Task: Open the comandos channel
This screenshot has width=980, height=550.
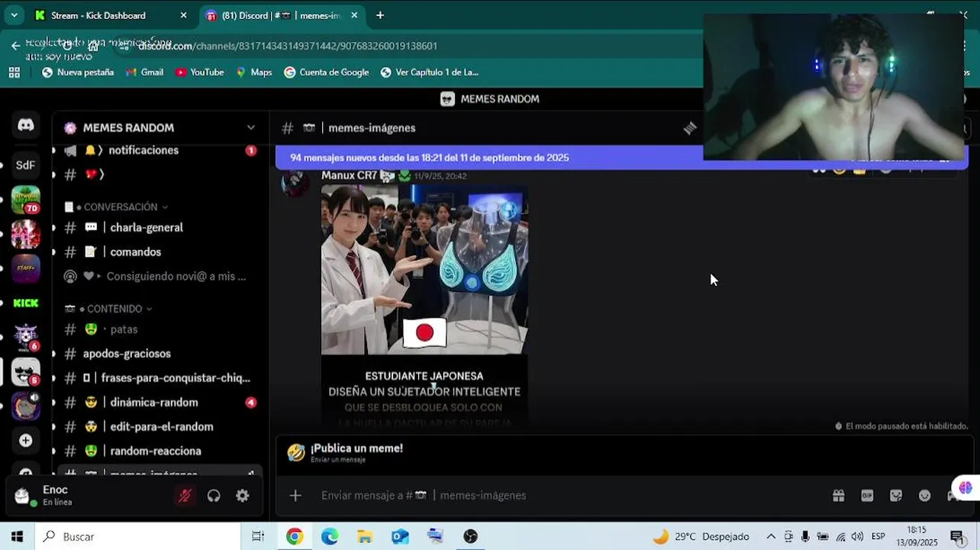Action: coord(158,252)
